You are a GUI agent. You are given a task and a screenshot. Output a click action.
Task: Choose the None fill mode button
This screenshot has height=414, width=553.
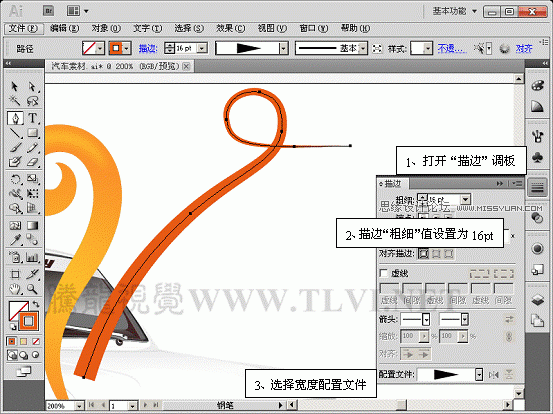35,341
